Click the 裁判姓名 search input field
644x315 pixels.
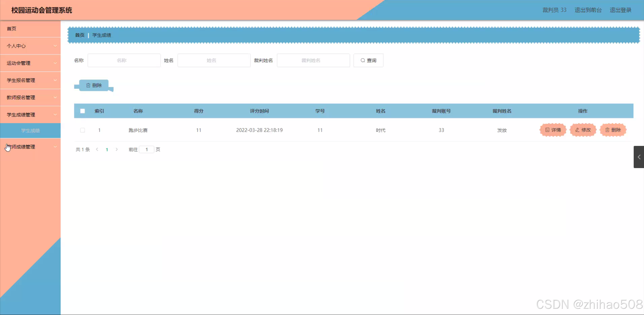[313, 60]
